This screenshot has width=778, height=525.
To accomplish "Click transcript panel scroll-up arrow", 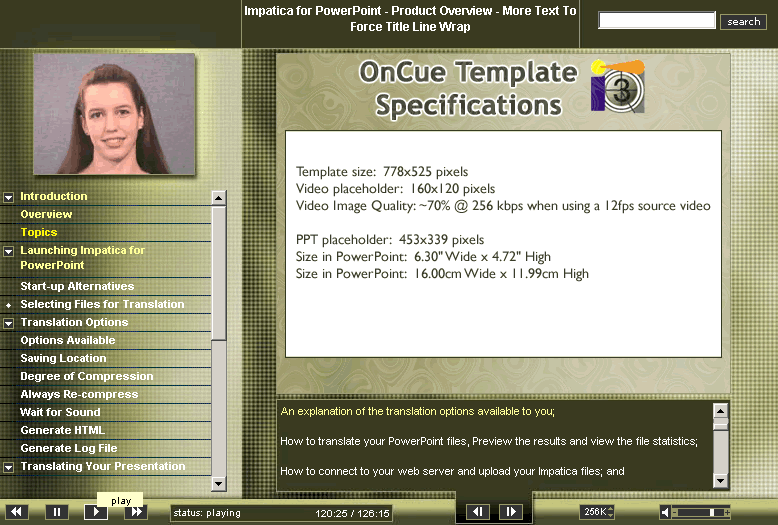I will (x=720, y=411).
